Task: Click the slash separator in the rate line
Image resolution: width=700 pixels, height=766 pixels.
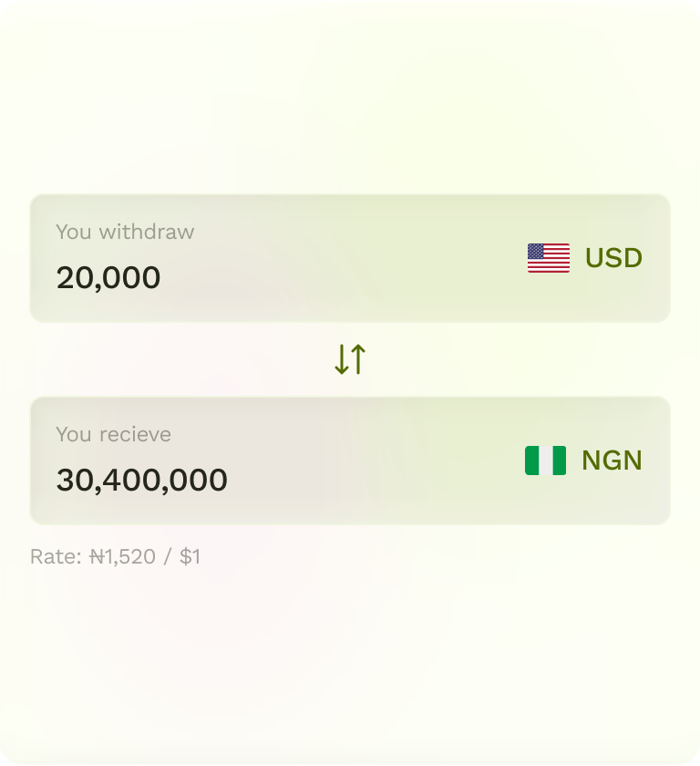Action: click(x=167, y=556)
